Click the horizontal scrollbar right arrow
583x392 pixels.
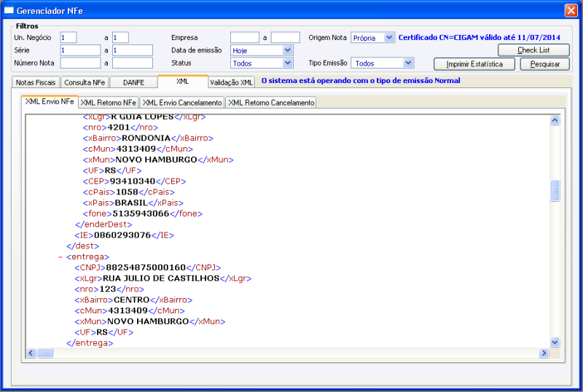pos(544,353)
